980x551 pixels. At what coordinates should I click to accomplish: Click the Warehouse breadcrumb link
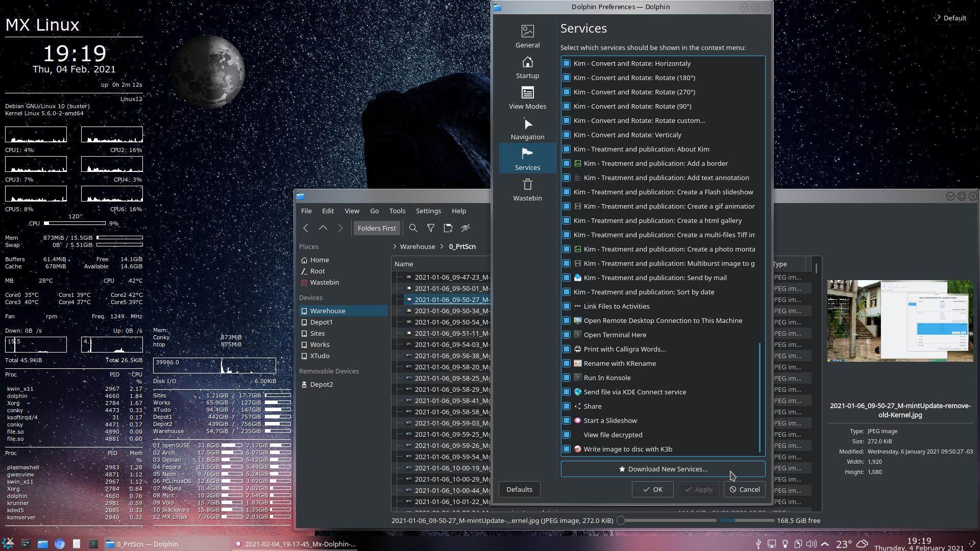pos(418,246)
